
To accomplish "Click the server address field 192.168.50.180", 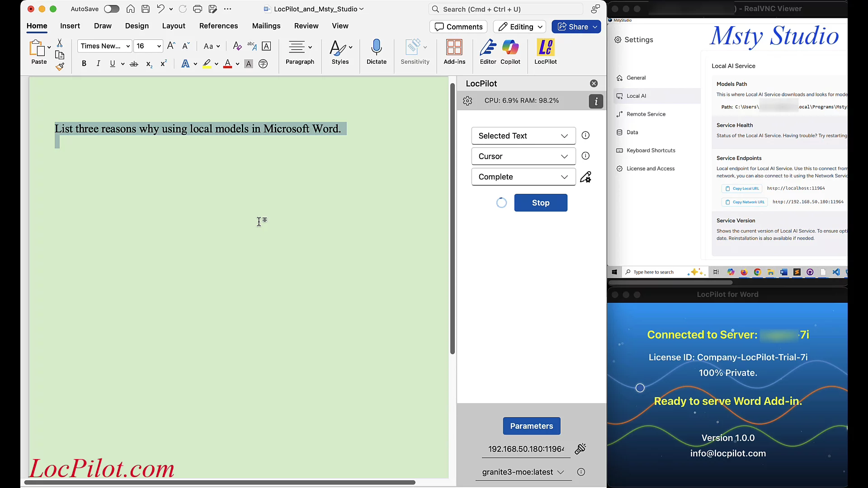I will tap(526, 449).
